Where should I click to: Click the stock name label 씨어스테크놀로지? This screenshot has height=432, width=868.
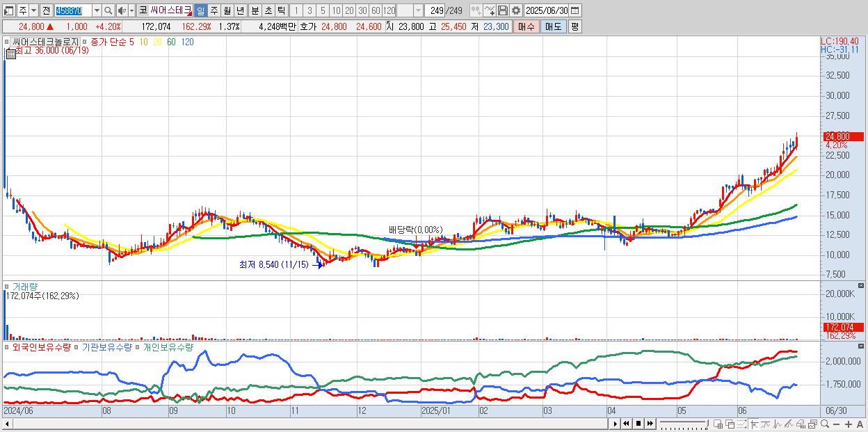tap(47, 42)
